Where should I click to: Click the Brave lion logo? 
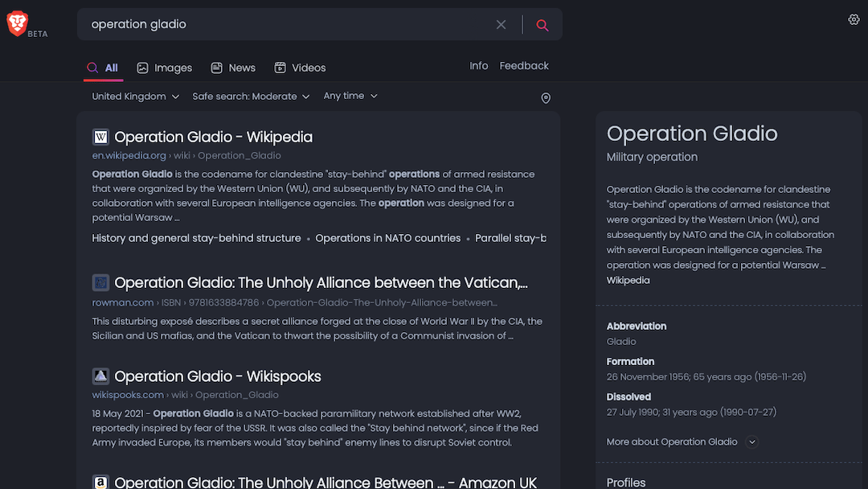pos(17,23)
